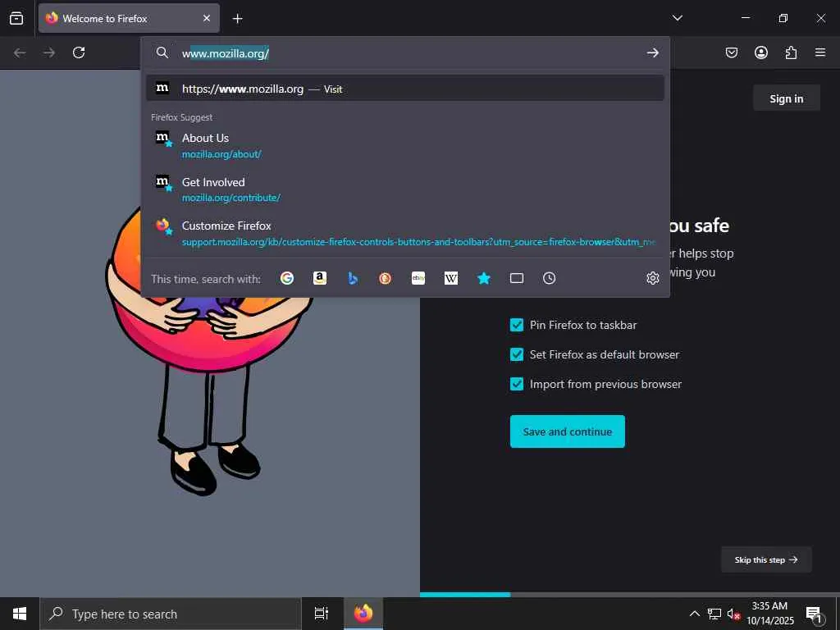
Task: Search within Bookmarks via star icon
Action: pyautogui.click(x=484, y=278)
